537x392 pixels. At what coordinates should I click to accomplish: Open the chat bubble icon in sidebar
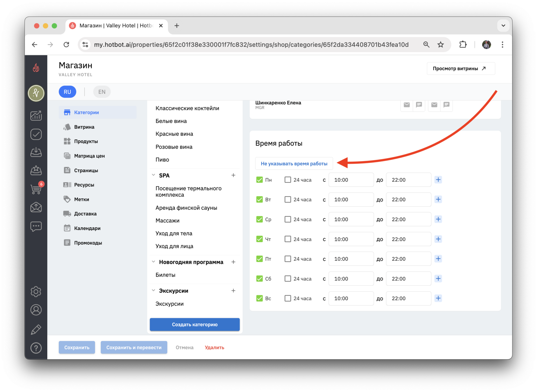point(36,227)
